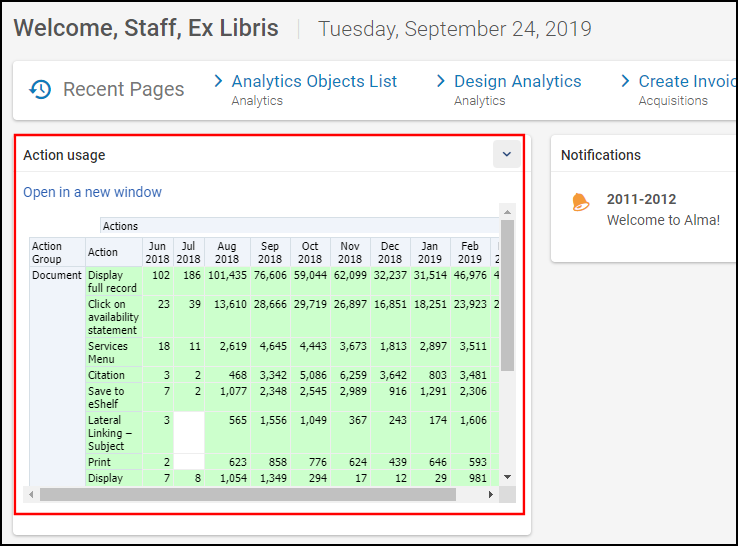Image resolution: width=738 pixels, height=546 pixels.
Task: Select the Aug 2018 column header
Action: coord(226,252)
